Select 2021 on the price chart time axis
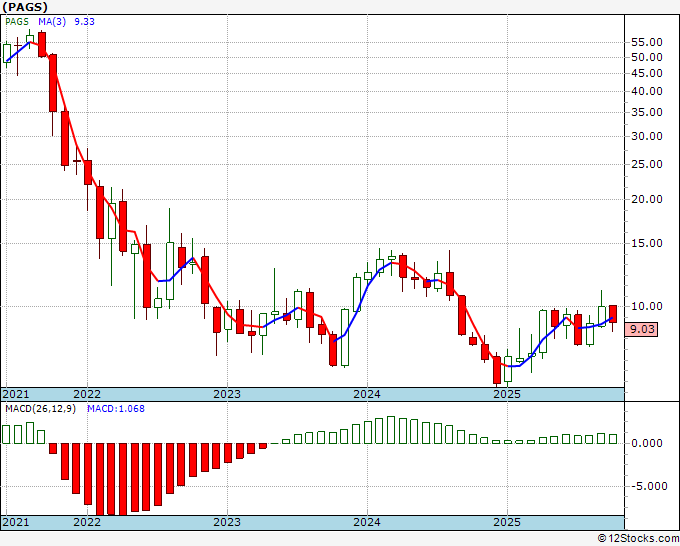Screen dimensions: 680x546 point(16,394)
